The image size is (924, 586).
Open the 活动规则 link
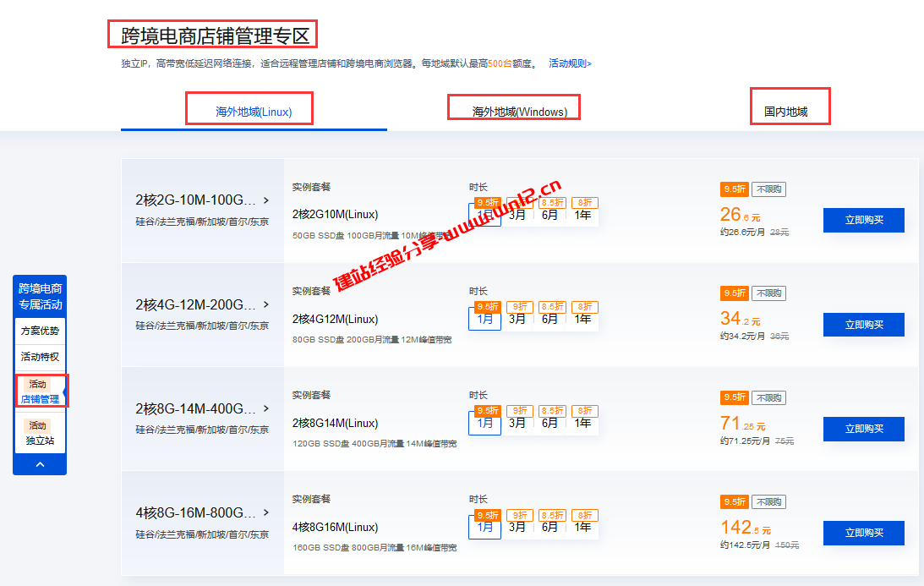coord(567,63)
